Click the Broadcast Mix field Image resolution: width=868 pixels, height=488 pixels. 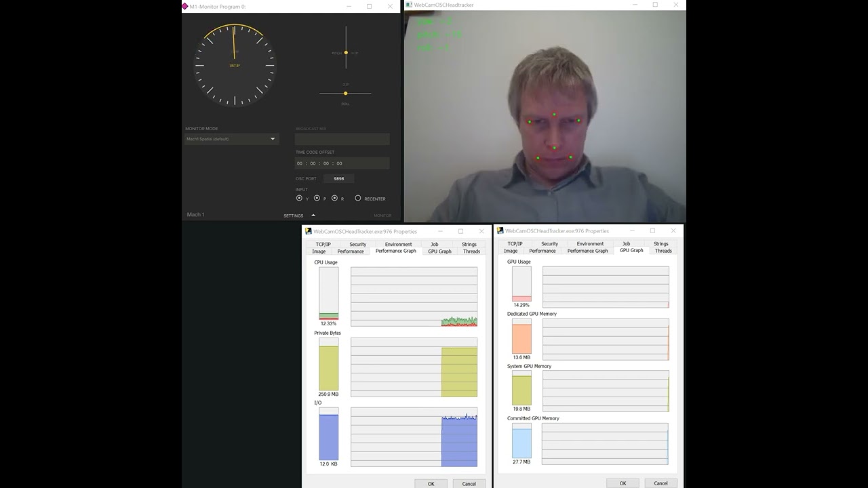pyautogui.click(x=342, y=139)
